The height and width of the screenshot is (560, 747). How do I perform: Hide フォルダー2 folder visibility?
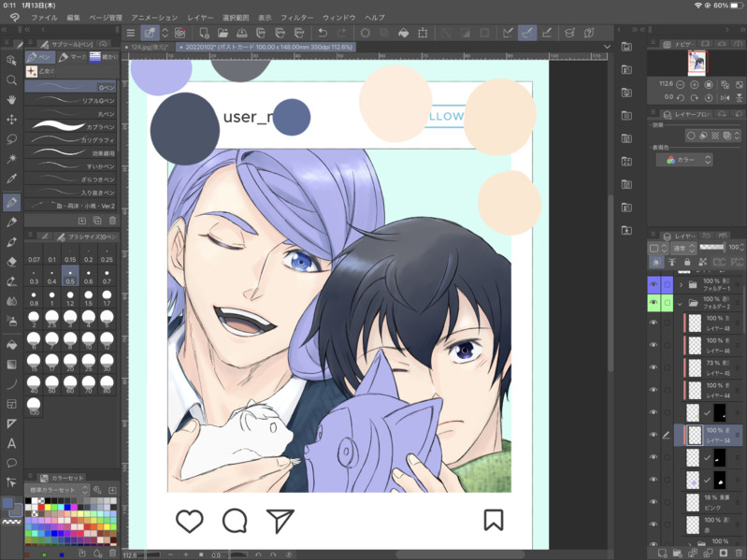pyautogui.click(x=654, y=302)
